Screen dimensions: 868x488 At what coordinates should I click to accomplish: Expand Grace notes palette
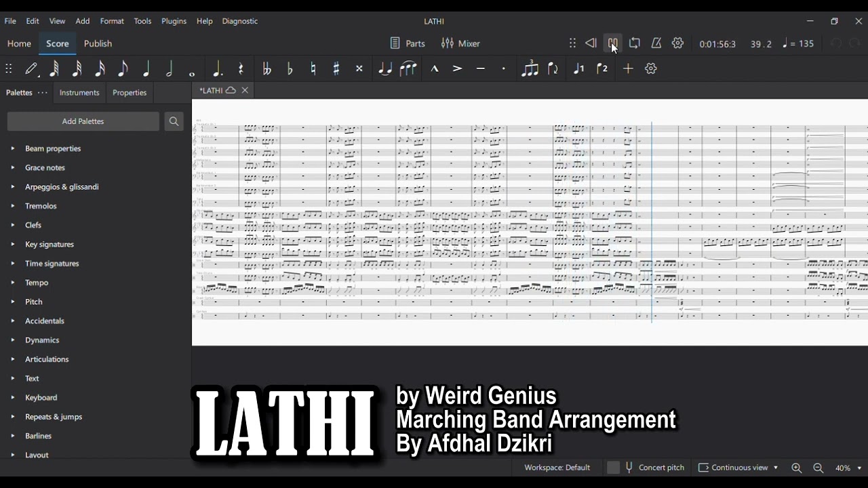[12, 167]
